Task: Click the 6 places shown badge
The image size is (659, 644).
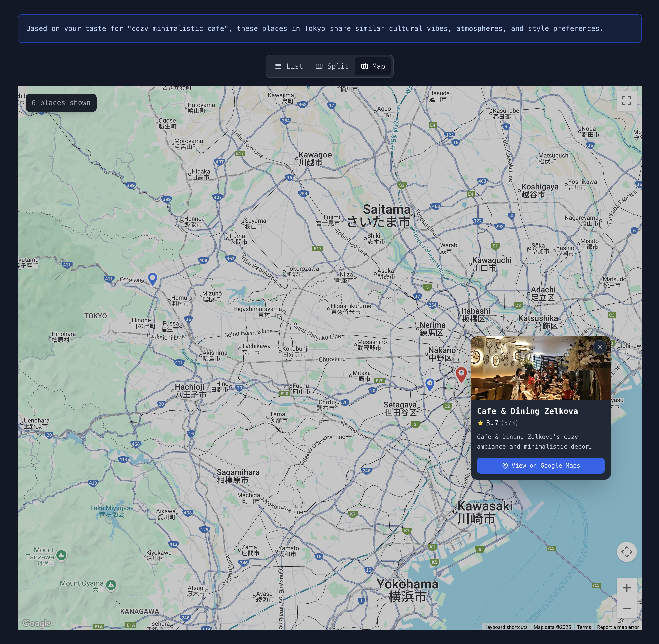Action: (x=61, y=103)
